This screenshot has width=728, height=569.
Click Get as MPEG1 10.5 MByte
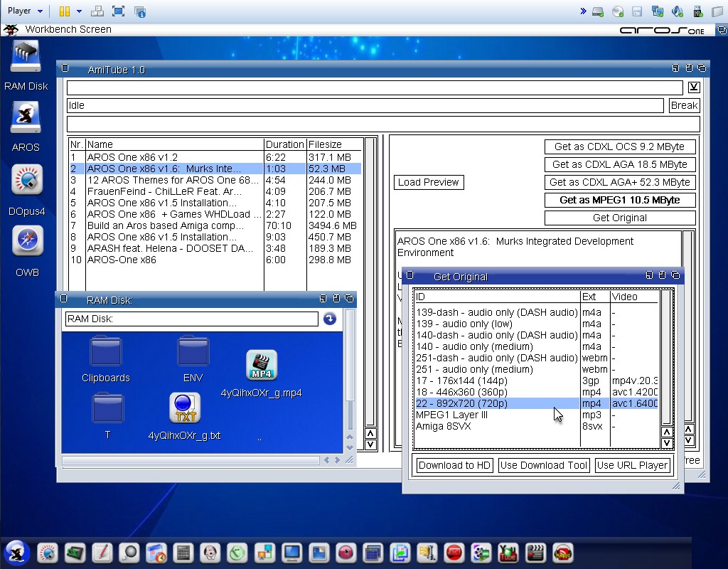619,200
